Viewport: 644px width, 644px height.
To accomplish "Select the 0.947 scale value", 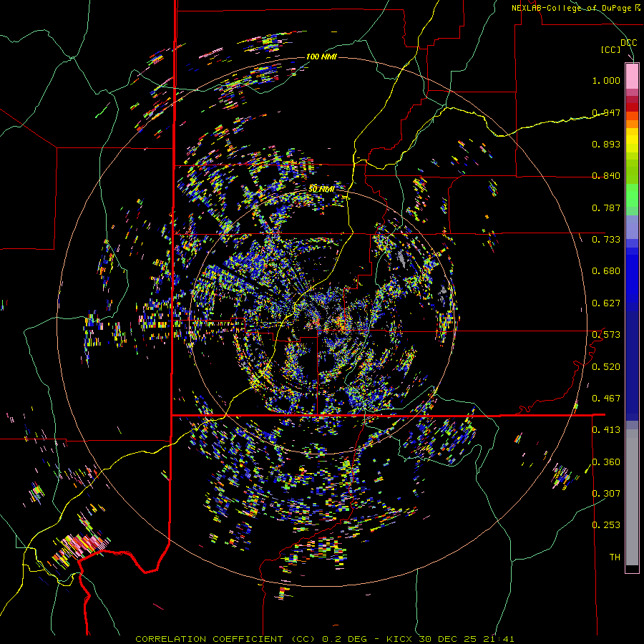I will click(606, 112).
